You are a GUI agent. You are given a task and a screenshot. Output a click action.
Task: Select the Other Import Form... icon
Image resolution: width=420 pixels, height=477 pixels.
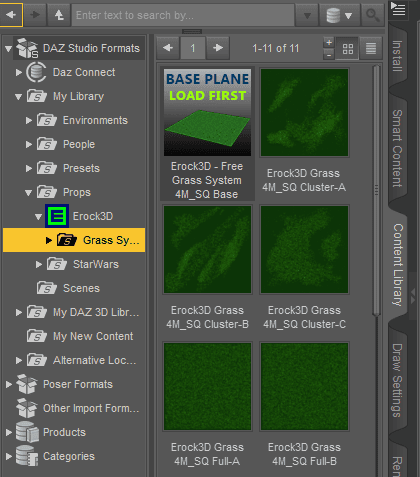27,408
